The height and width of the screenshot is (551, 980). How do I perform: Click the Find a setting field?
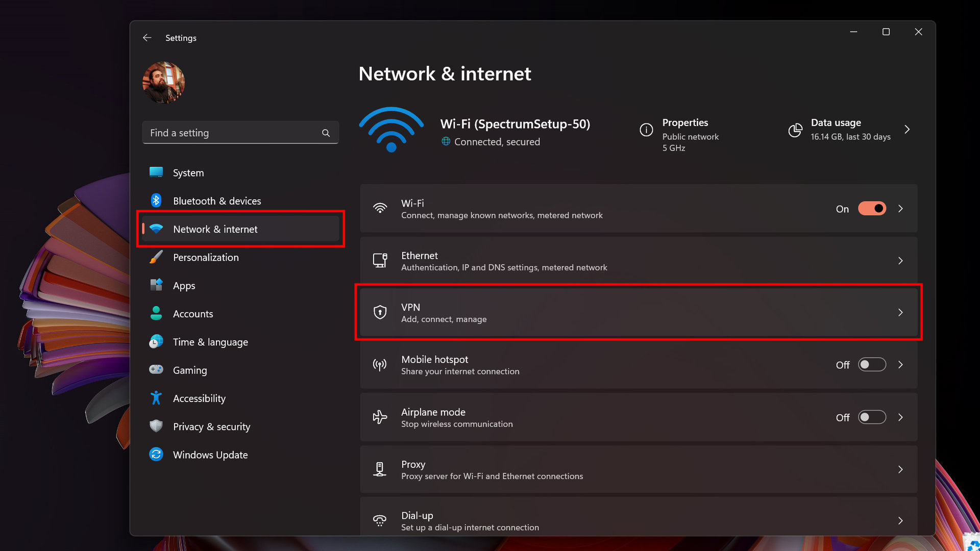coord(232,133)
